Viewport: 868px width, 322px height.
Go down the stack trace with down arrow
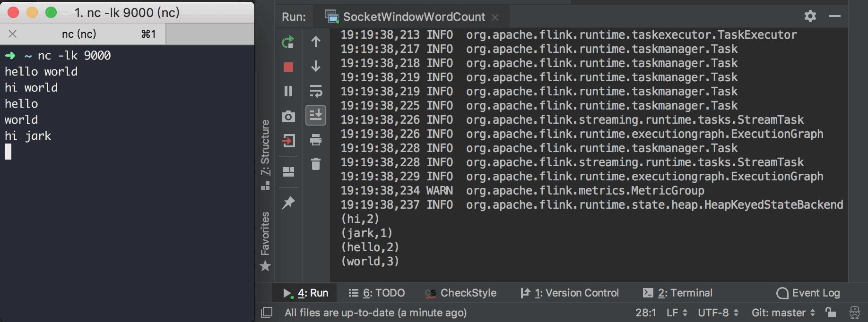pos(316,66)
